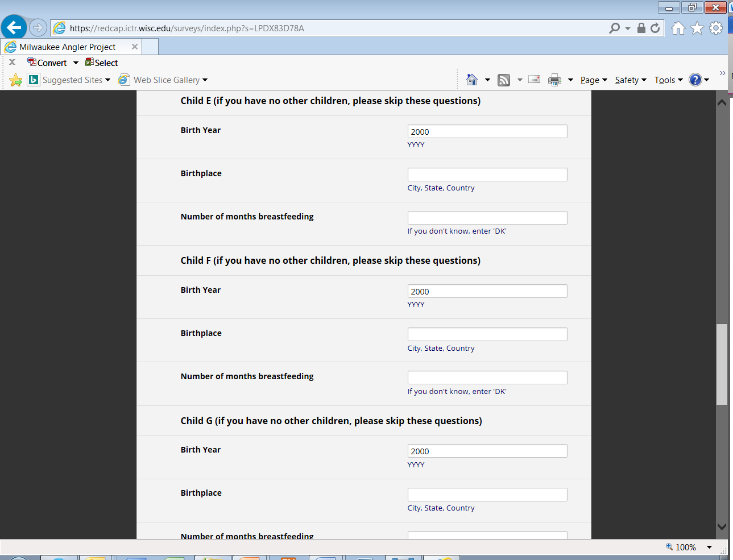This screenshot has height=560, width=733.
Task: Click the 'Child G' section heading text
Action: pyautogui.click(x=331, y=421)
